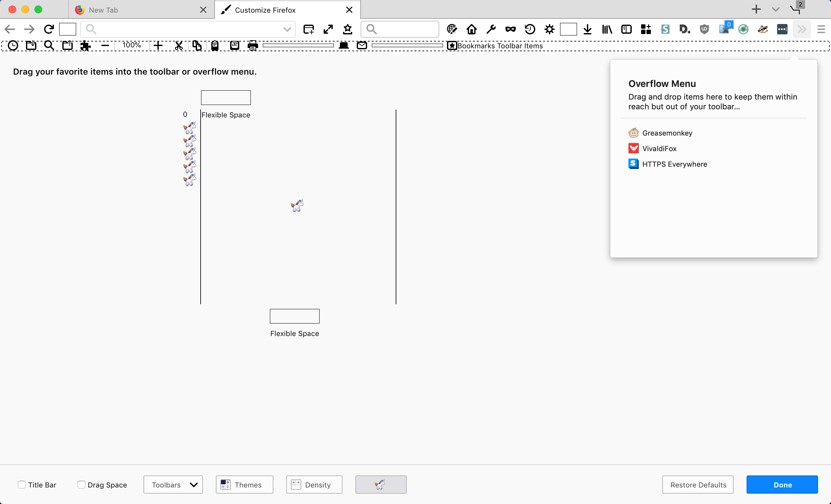Click the globe with pencil icon
This screenshot has height=504, width=831.
click(452, 29)
